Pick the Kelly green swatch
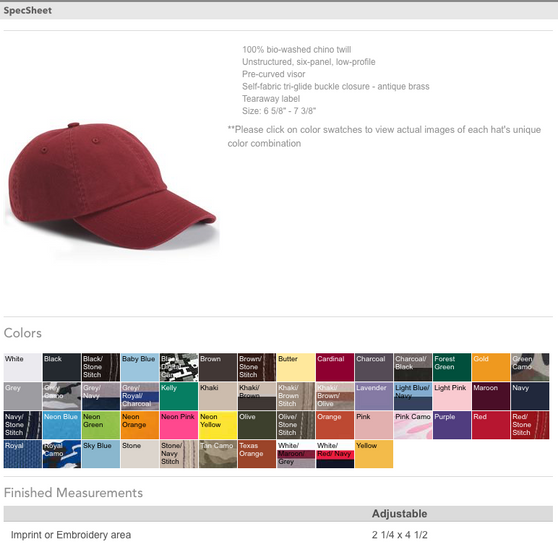Screen dimensions: 558x549 pyautogui.click(x=179, y=396)
